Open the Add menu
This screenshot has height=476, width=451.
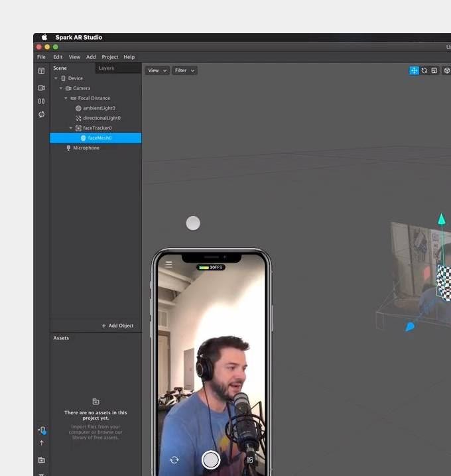click(91, 57)
